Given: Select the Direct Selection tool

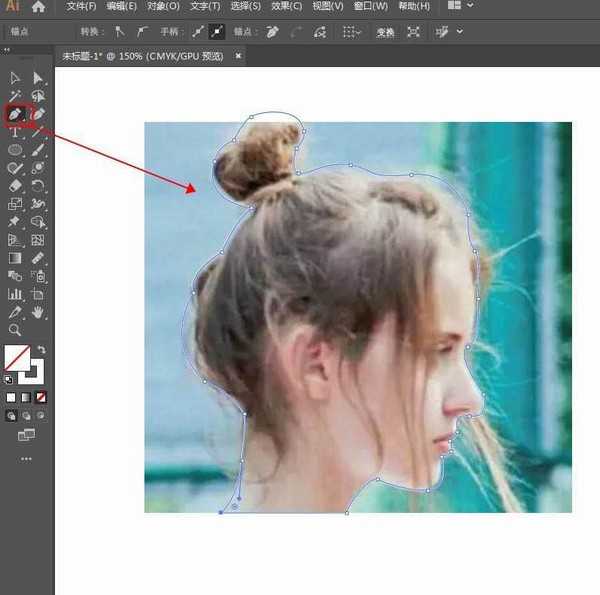Looking at the screenshot, I should tap(38, 78).
